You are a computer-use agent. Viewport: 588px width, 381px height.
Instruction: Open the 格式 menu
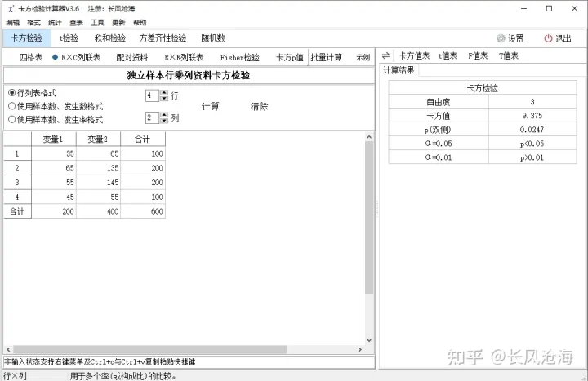point(33,23)
